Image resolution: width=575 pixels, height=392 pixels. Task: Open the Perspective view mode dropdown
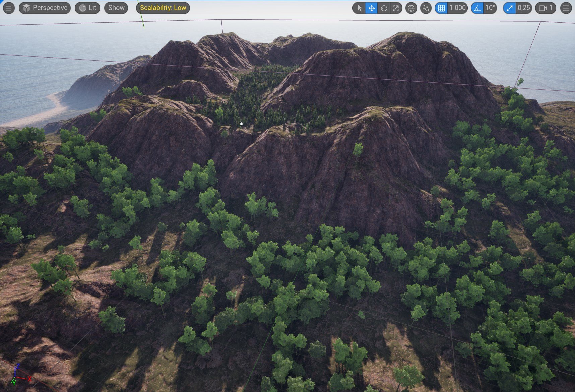point(45,8)
